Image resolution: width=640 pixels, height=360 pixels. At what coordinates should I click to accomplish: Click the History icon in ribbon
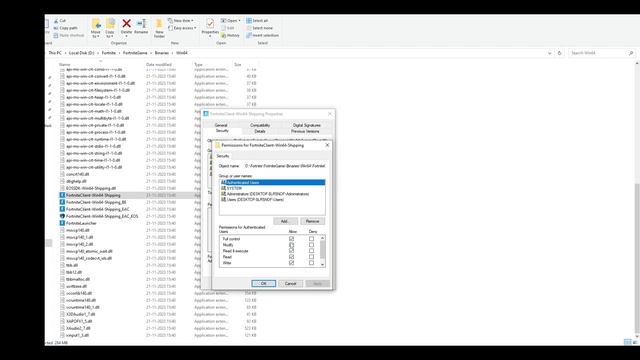coord(224,36)
